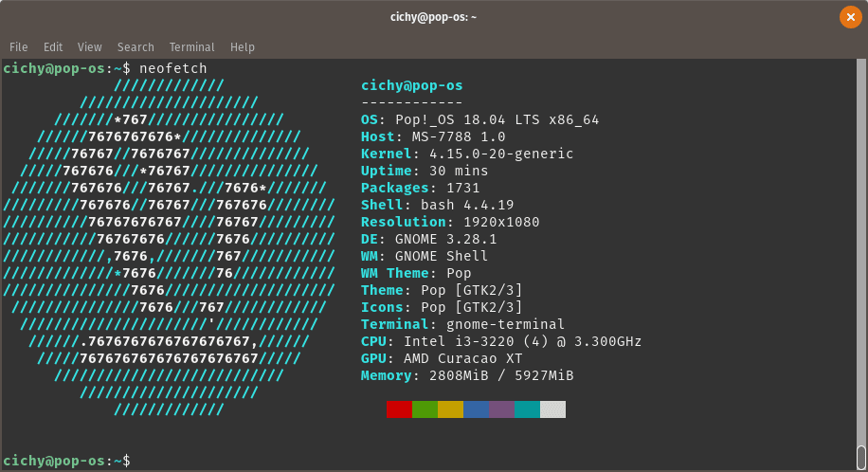The width and height of the screenshot is (868, 472).
Task: Click the blue color block
Action: [x=476, y=409]
